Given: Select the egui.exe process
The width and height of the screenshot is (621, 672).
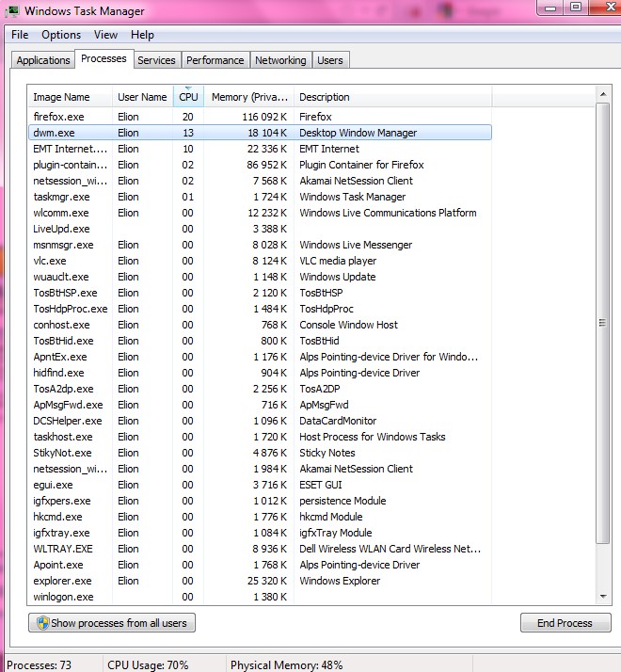Looking at the screenshot, I should click(260, 485).
